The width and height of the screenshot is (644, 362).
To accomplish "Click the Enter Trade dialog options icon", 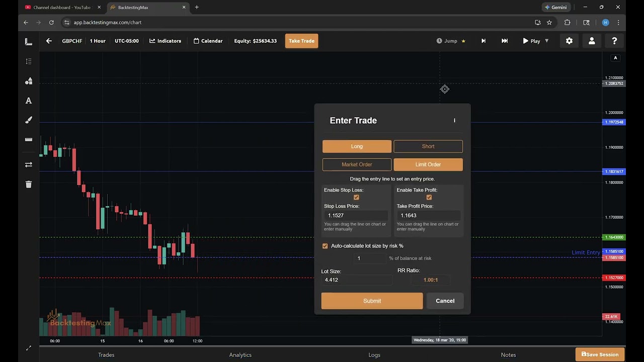I will (x=454, y=120).
